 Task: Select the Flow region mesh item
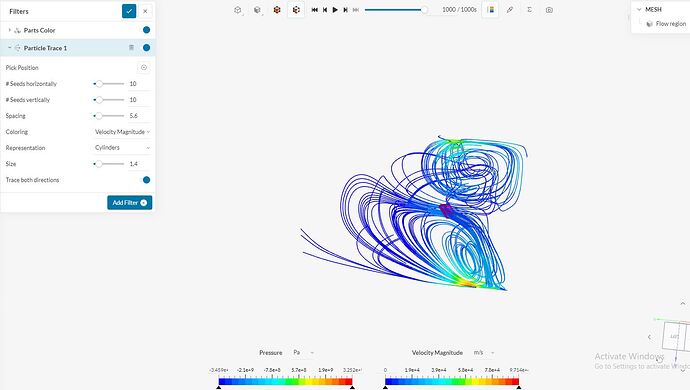click(x=666, y=24)
